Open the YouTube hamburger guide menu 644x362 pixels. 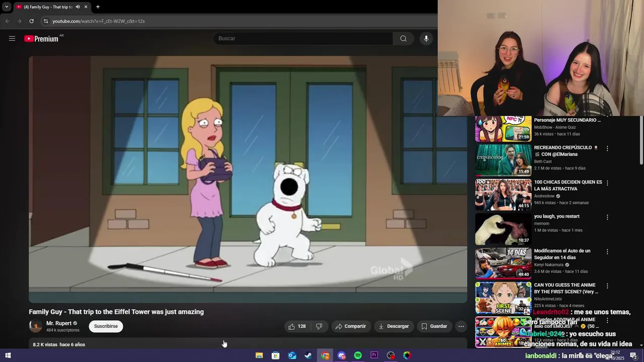pyautogui.click(x=12, y=38)
